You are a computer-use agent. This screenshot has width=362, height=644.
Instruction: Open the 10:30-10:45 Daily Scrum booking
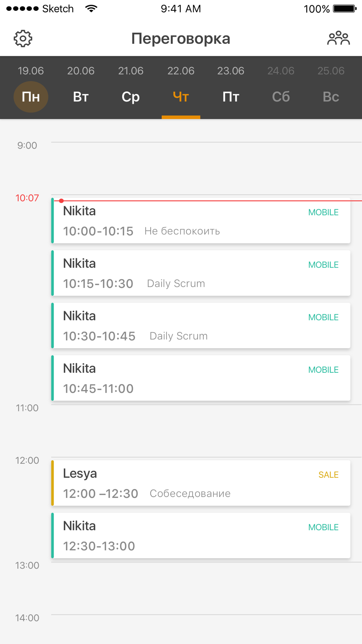(x=201, y=326)
